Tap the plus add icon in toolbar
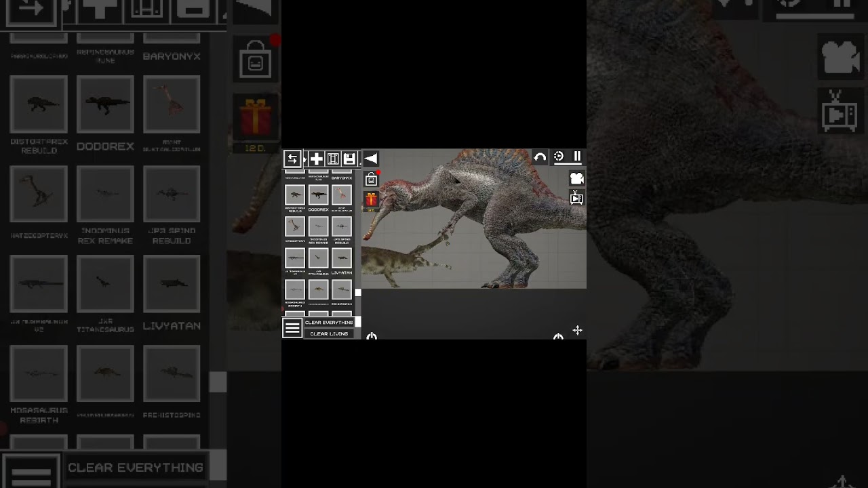The height and width of the screenshot is (488, 868). (317, 159)
